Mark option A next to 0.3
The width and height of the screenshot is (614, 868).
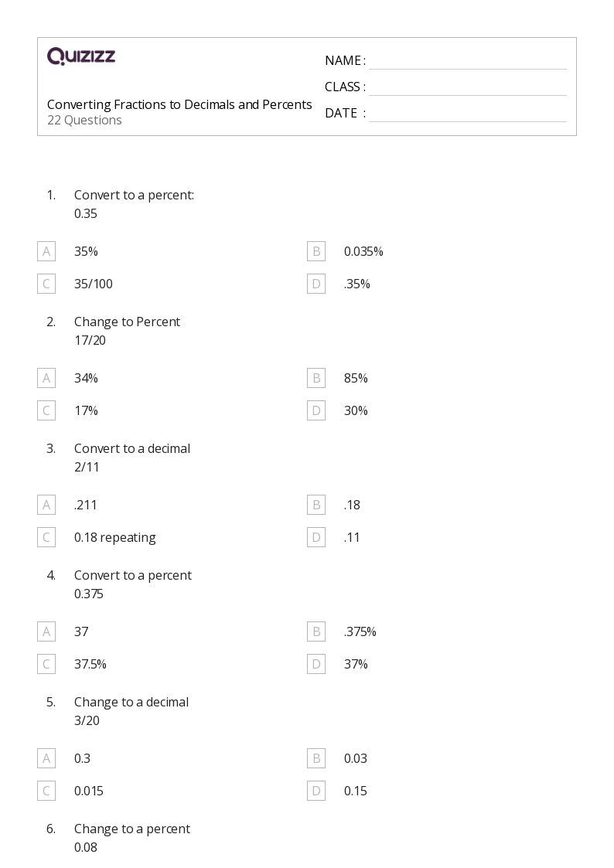pos(46,758)
